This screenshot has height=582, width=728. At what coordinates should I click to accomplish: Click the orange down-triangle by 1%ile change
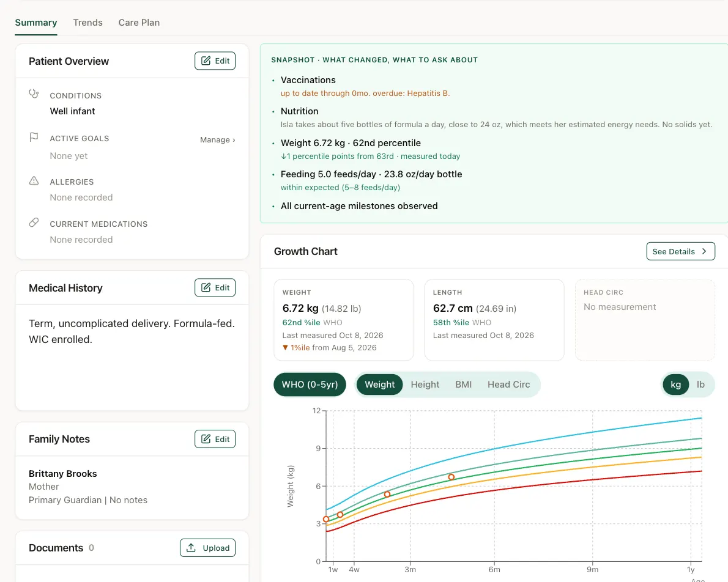click(x=285, y=348)
